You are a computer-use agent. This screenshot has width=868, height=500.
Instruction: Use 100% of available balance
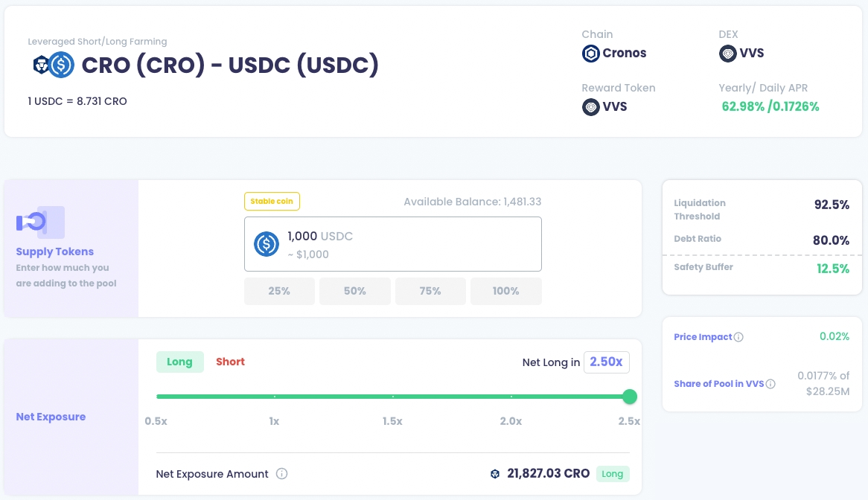506,291
